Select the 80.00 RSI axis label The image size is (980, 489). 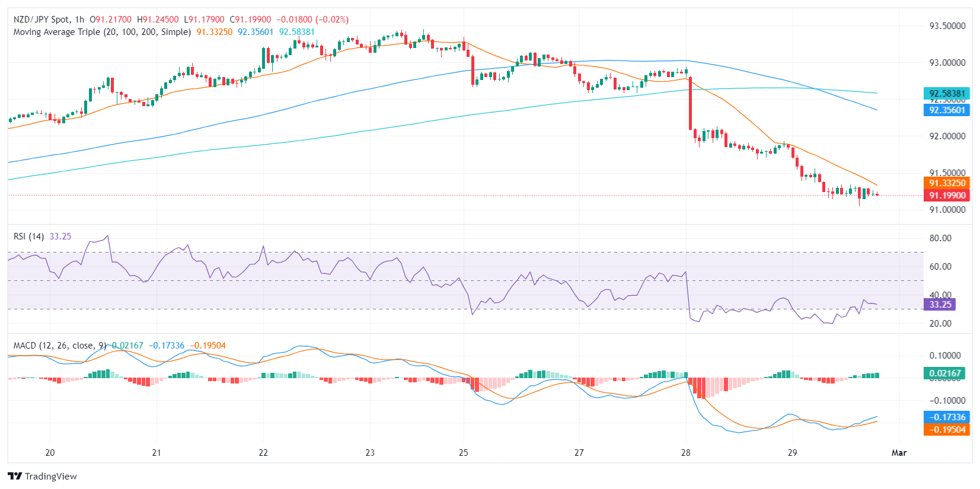[940, 238]
